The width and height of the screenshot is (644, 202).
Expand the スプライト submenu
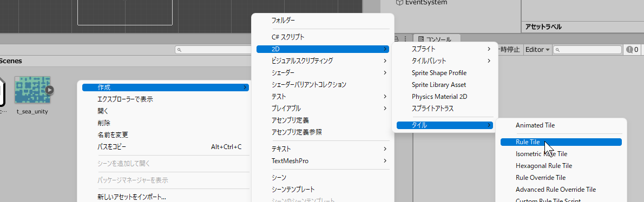(x=444, y=49)
